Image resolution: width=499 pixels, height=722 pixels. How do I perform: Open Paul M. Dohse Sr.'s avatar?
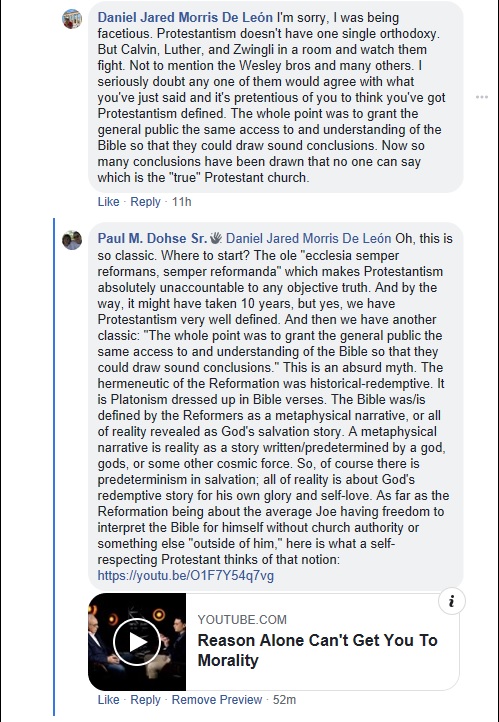point(72,240)
